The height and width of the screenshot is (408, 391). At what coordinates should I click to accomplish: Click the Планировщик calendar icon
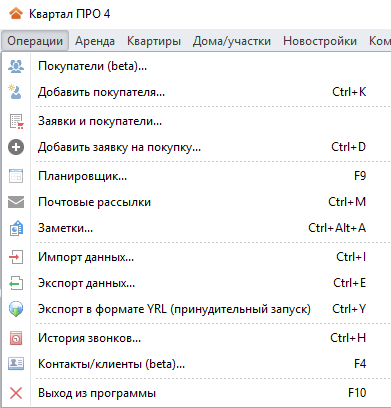(x=16, y=176)
